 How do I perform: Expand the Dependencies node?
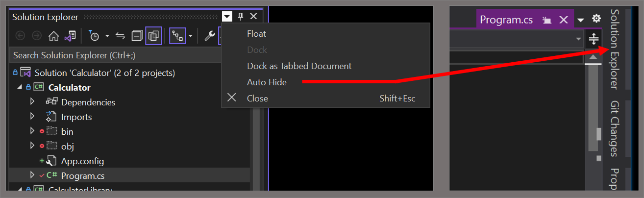tap(32, 102)
